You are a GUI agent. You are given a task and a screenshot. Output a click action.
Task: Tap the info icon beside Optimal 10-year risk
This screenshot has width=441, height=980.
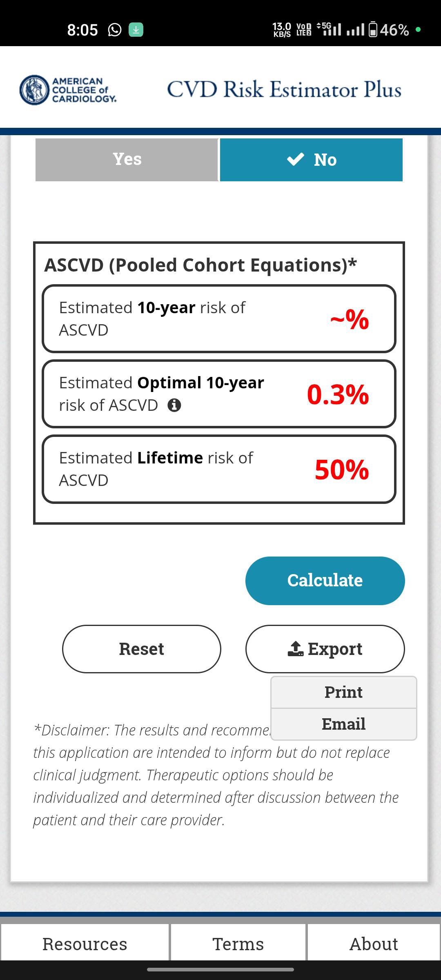[174, 405]
